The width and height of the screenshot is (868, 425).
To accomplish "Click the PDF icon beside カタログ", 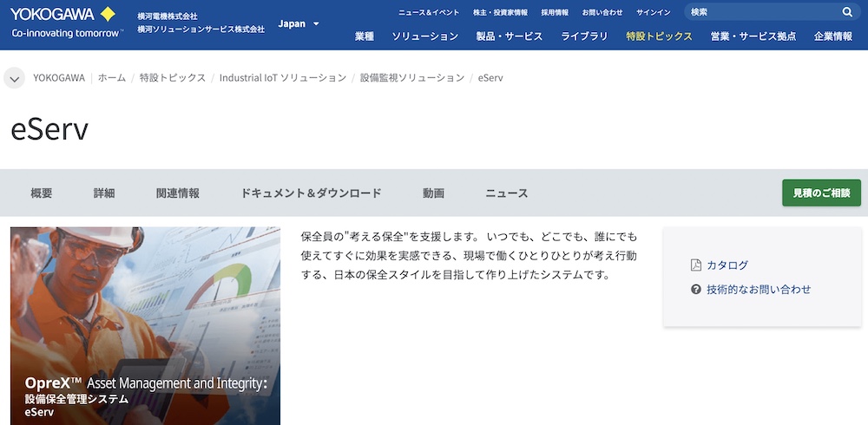I will (696, 265).
